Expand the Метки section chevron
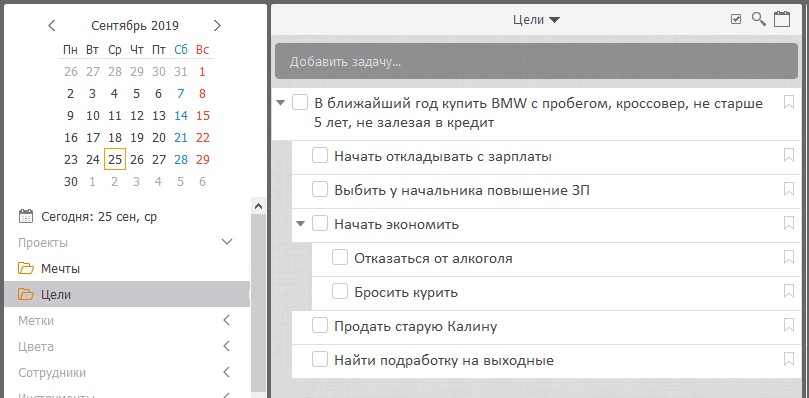 226,321
